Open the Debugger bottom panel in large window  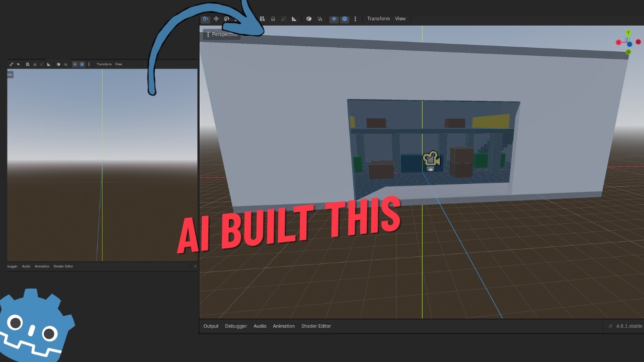(x=236, y=326)
